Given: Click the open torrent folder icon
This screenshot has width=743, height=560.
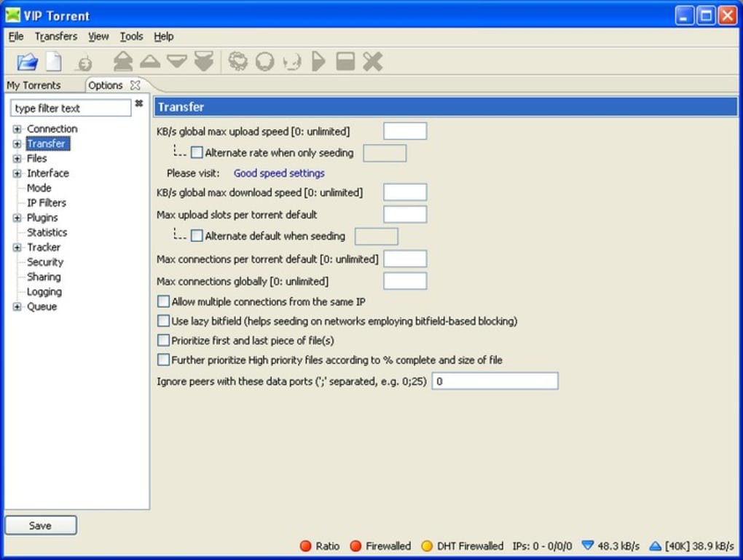Looking at the screenshot, I should (x=27, y=62).
